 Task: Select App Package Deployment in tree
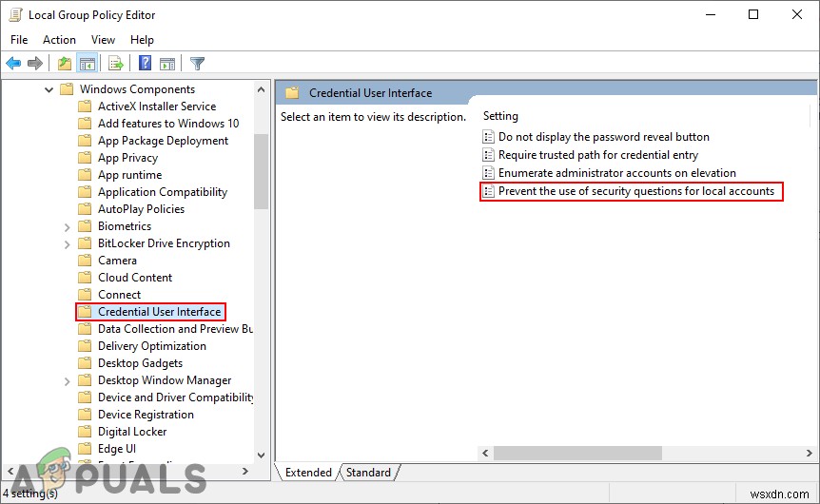pyautogui.click(x=163, y=141)
